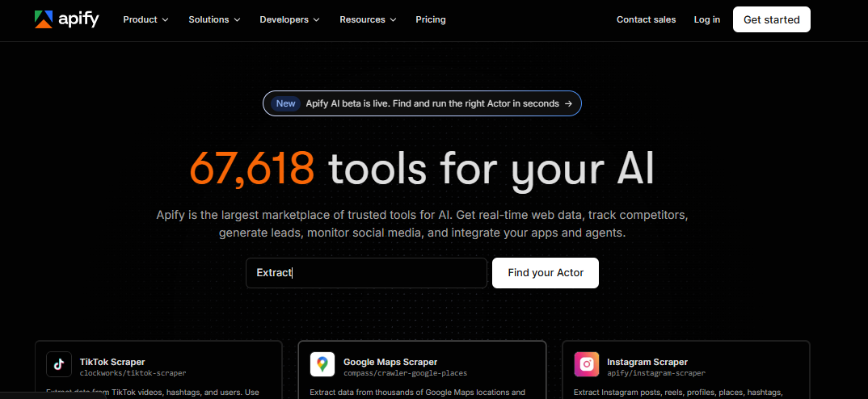Click the apify/instagram-scraper text
This screenshot has height=399, width=868.
tap(656, 373)
